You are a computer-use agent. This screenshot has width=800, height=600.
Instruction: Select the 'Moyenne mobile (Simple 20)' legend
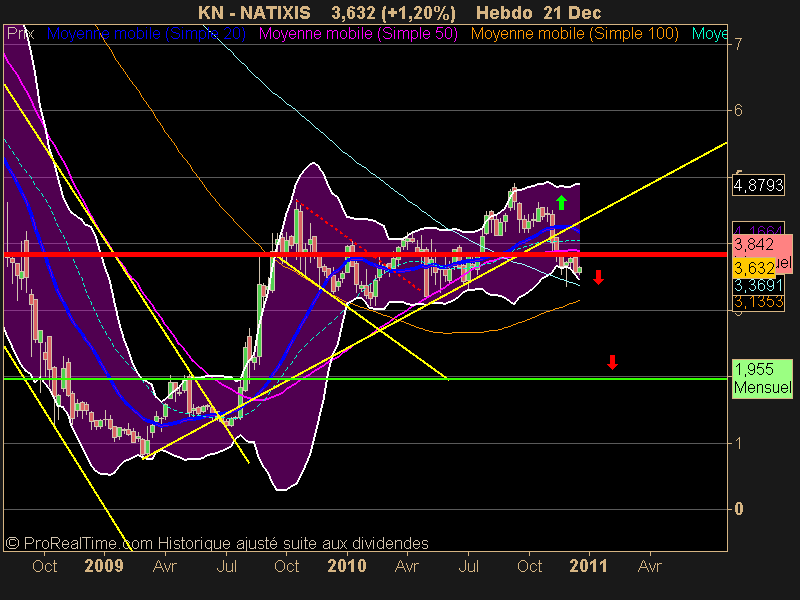pos(146,34)
